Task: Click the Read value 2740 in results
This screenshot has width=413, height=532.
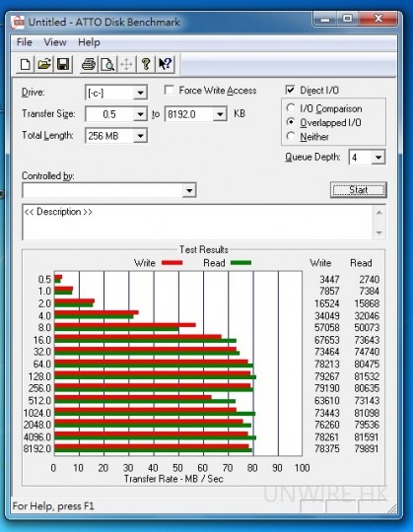Action: click(x=370, y=279)
